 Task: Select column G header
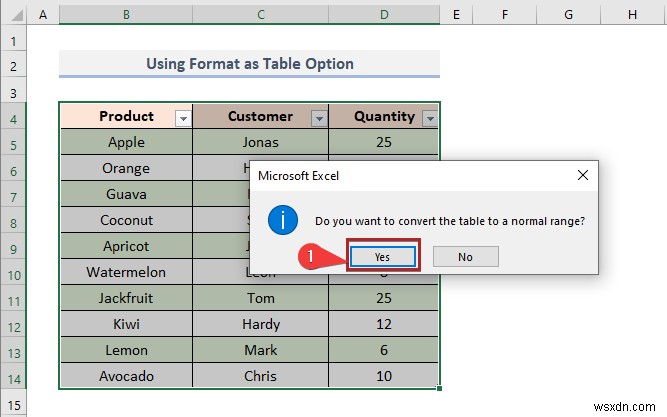568,15
